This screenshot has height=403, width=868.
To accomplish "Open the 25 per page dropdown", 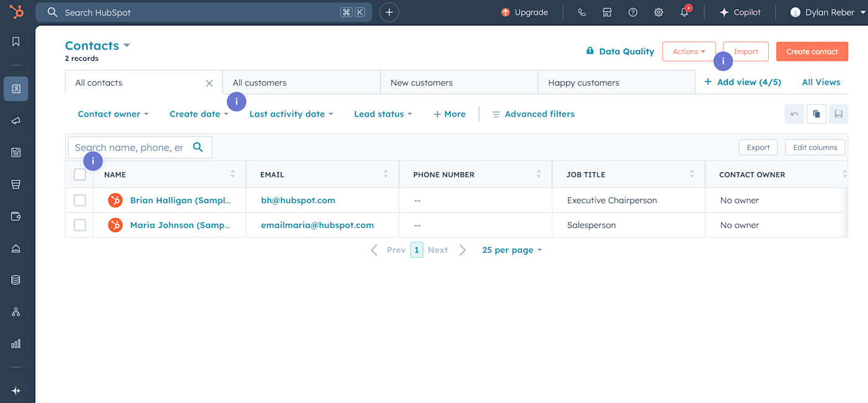I will pos(512,250).
